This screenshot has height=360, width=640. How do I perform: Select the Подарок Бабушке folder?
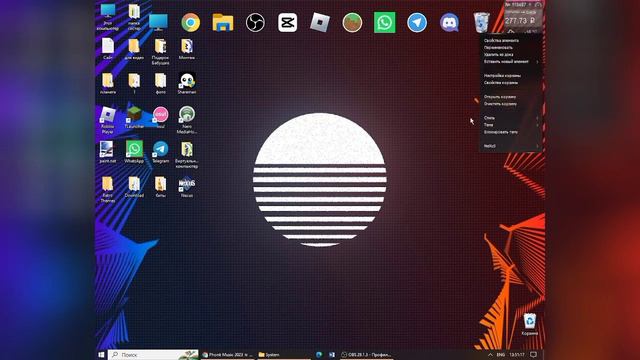[160, 52]
